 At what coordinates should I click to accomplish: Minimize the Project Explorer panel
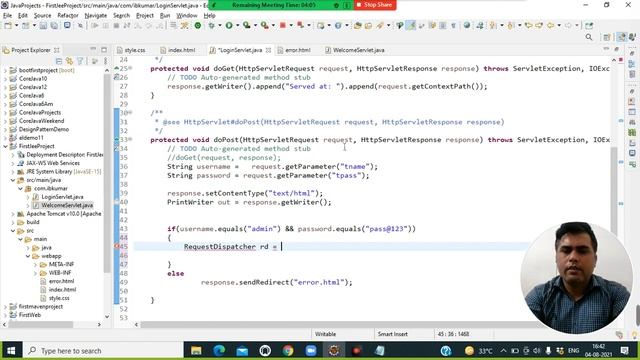tap(93, 49)
